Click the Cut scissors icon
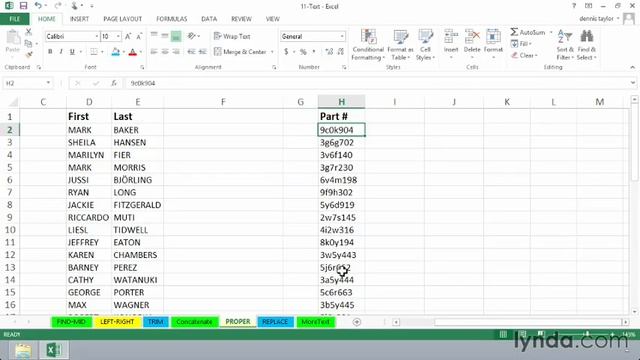This screenshot has height=360, width=640. pos(28,32)
